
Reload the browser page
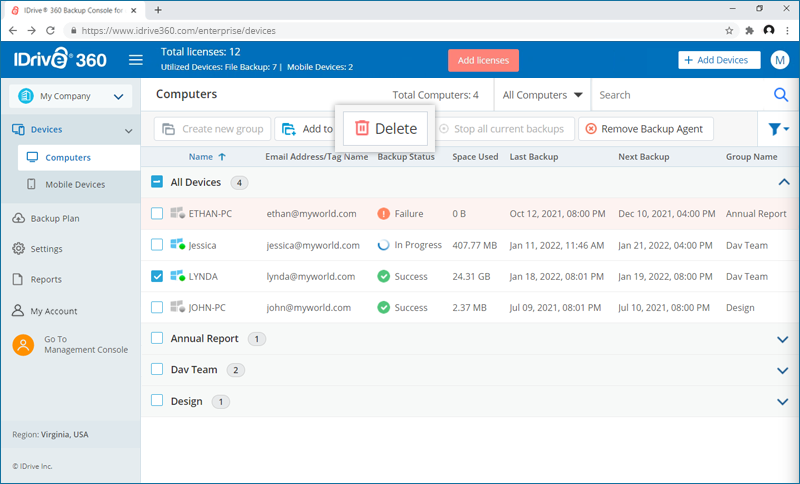pos(50,31)
